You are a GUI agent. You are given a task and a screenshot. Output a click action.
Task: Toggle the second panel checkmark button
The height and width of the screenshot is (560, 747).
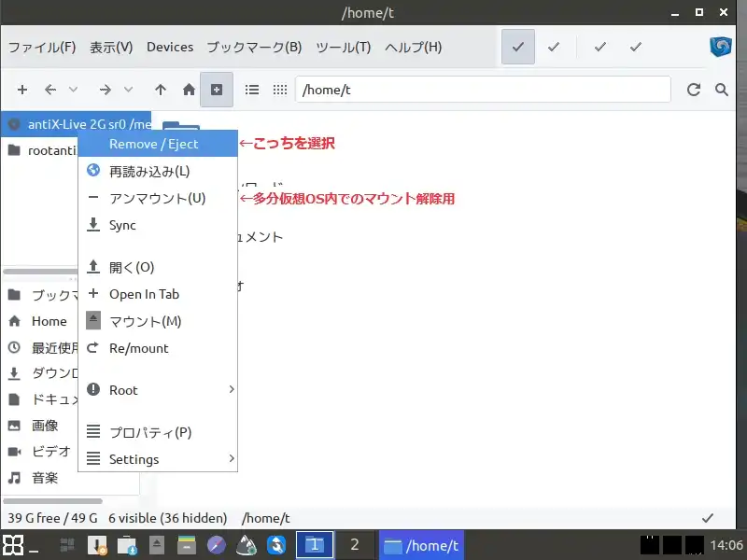(554, 47)
